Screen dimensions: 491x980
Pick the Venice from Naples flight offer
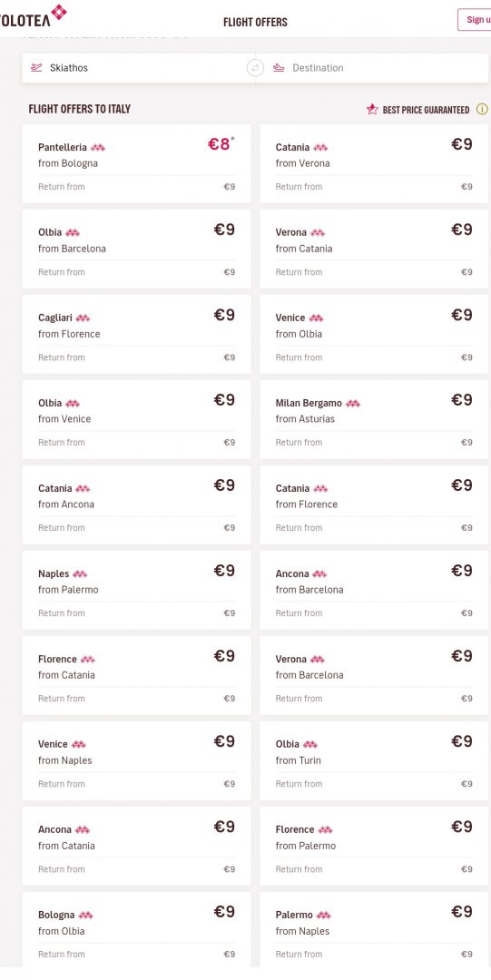(x=136, y=760)
